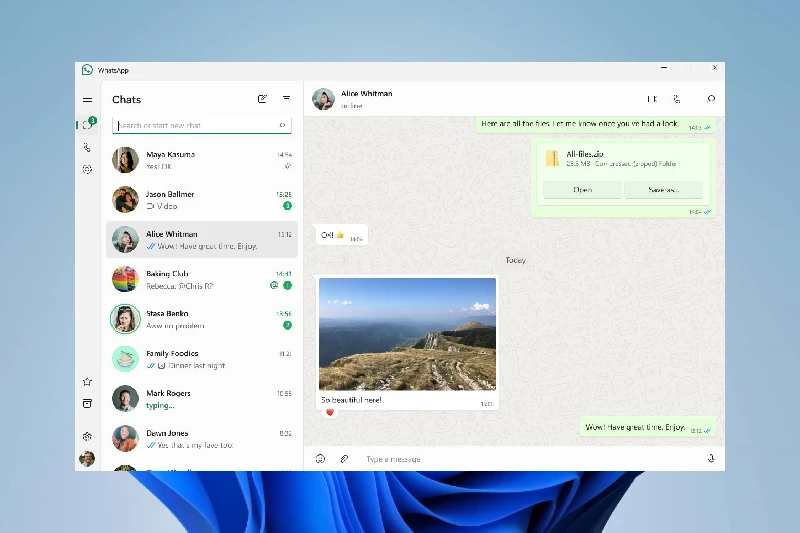Screen dimensions: 800x533
Task: Open the emoji picker
Action: [320, 459]
